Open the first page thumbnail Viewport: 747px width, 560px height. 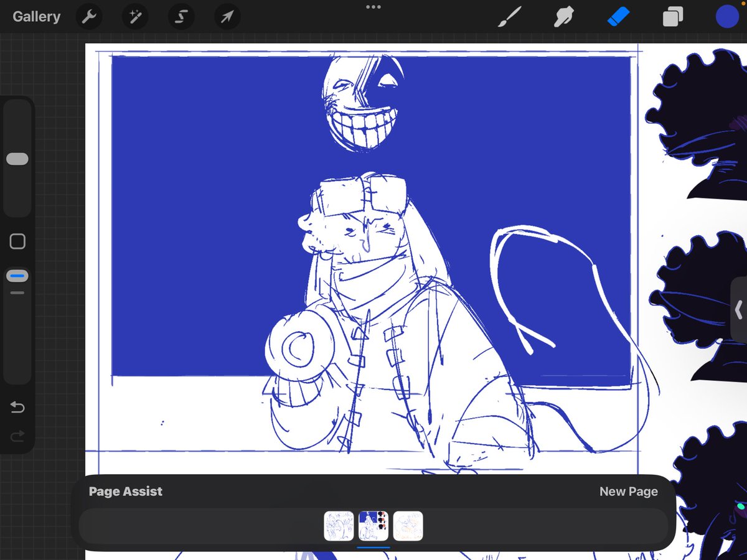coord(339,526)
